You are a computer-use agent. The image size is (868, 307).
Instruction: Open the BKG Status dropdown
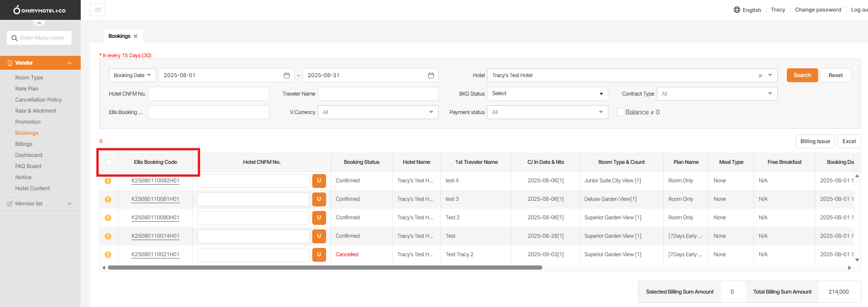click(x=547, y=94)
